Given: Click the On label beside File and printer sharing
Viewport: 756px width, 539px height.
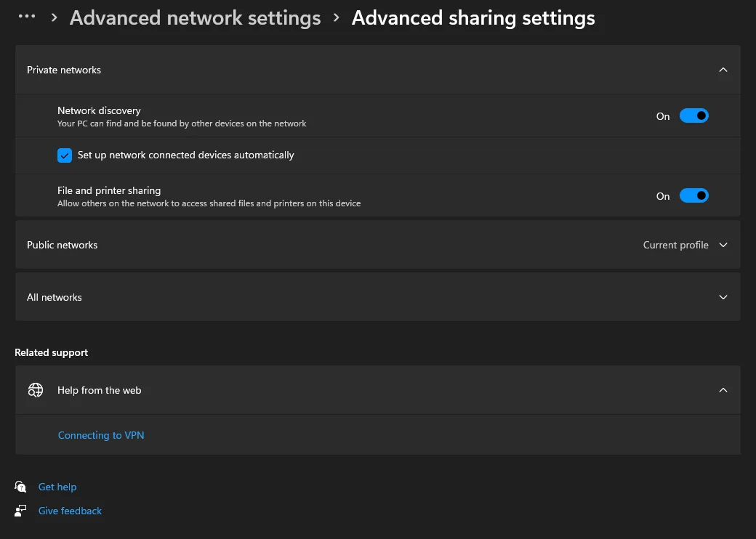Looking at the screenshot, I should click(663, 196).
